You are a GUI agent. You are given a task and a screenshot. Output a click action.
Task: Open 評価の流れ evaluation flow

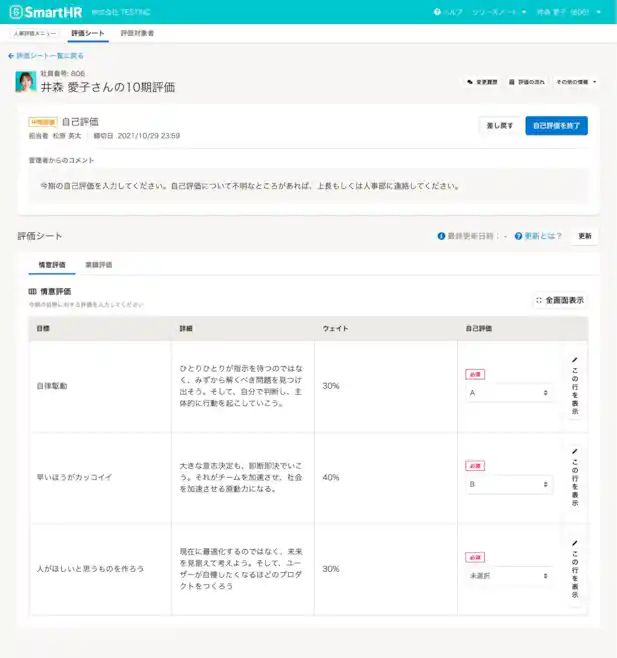pyautogui.click(x=527, y=82)
